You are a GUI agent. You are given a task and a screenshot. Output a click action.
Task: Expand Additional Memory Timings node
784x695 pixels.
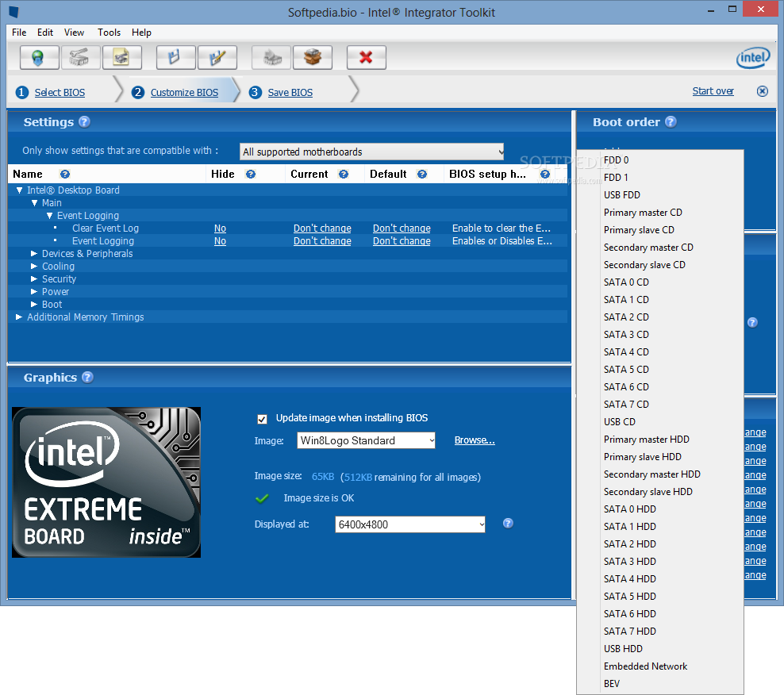[x=19, y=317]
